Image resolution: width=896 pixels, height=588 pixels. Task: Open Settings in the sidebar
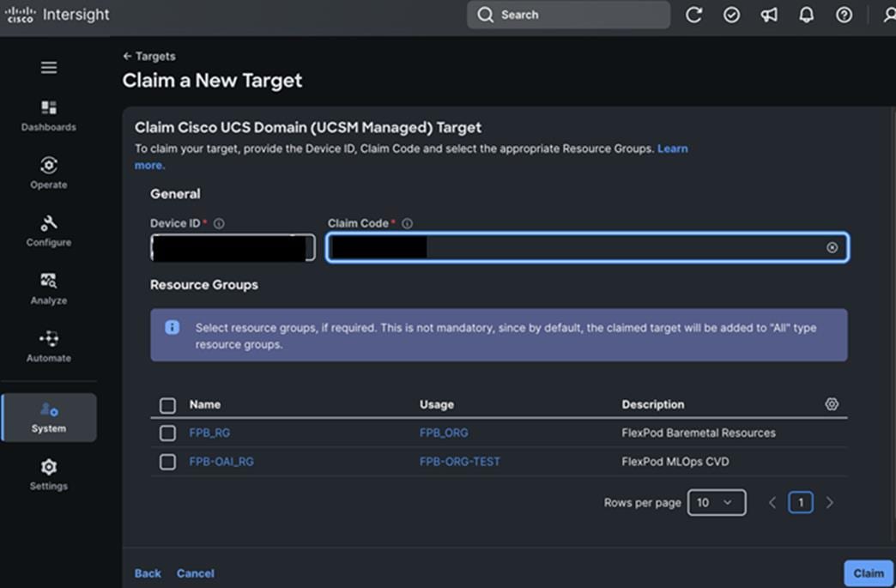click(x=49, y=475)
